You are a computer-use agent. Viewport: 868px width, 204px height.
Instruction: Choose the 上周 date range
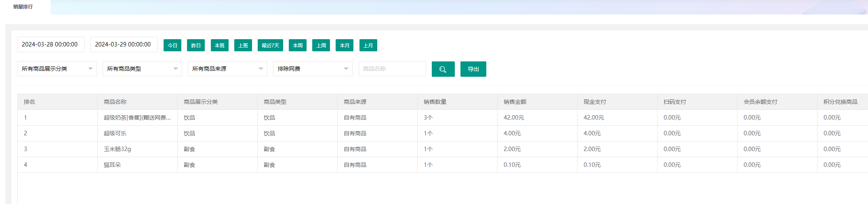click(x=321, y=45)
